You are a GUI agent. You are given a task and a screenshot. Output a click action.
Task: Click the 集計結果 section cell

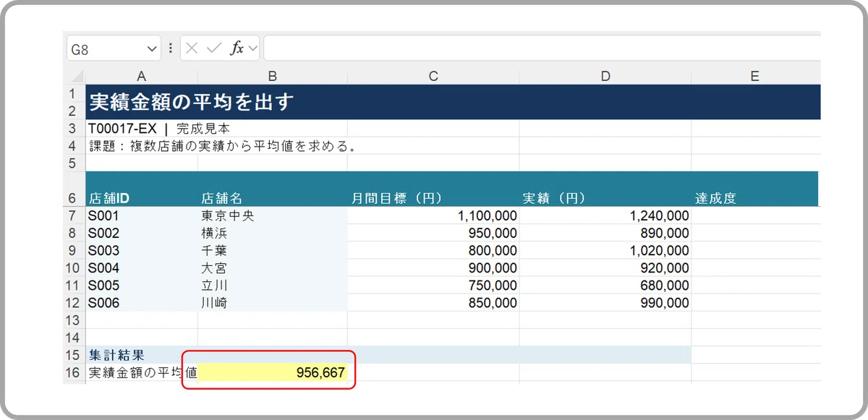tap(141, 355)
